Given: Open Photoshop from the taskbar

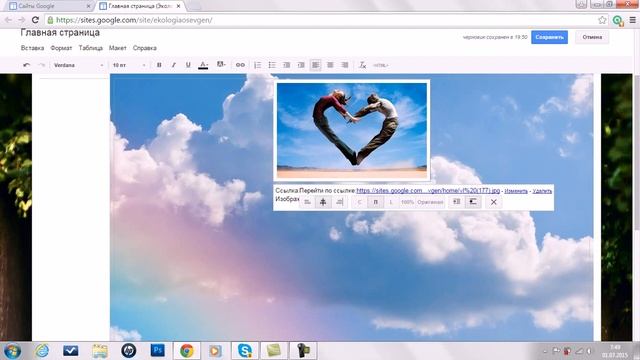Looking at the screenshot, I should [158, 351].
